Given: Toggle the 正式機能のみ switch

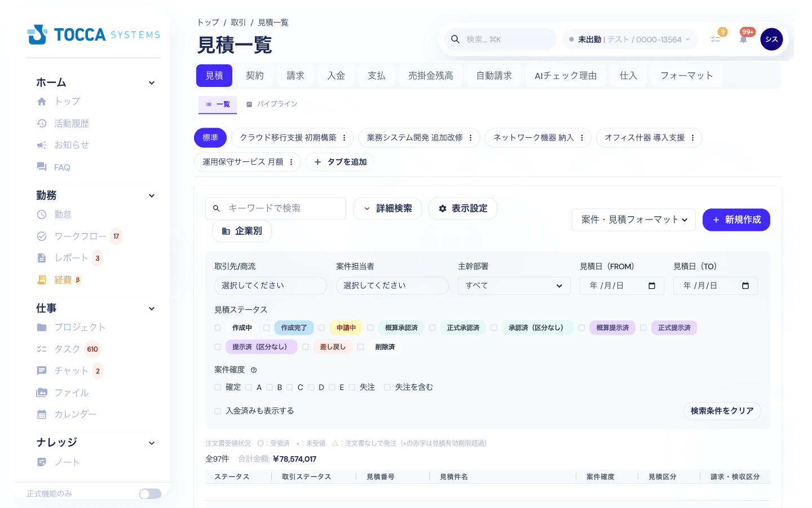Looking at the screenshot, I should [150, 494].
